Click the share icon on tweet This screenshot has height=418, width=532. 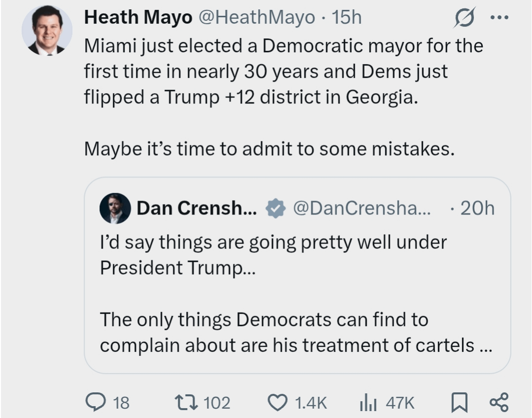point(498,402)
